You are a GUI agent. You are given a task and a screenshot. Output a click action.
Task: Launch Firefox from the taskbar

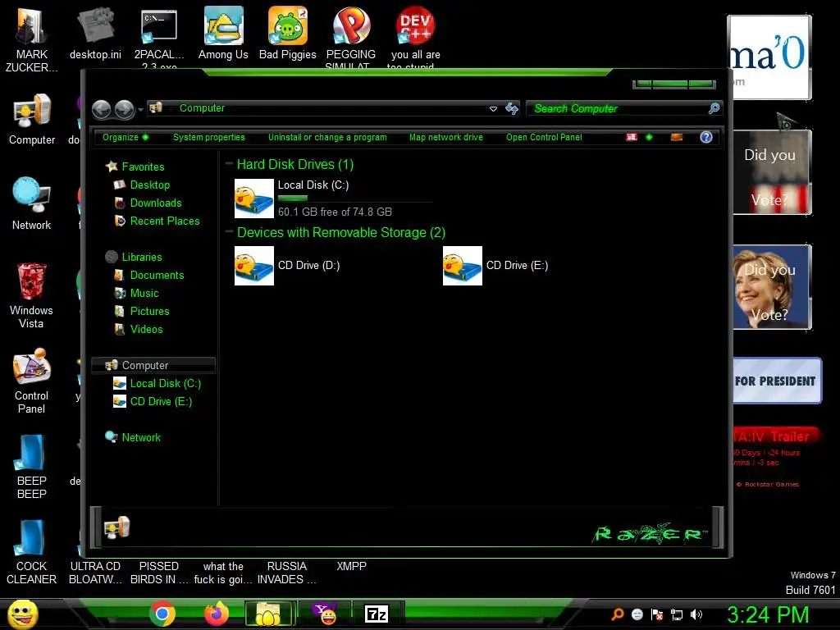[217, 614]
